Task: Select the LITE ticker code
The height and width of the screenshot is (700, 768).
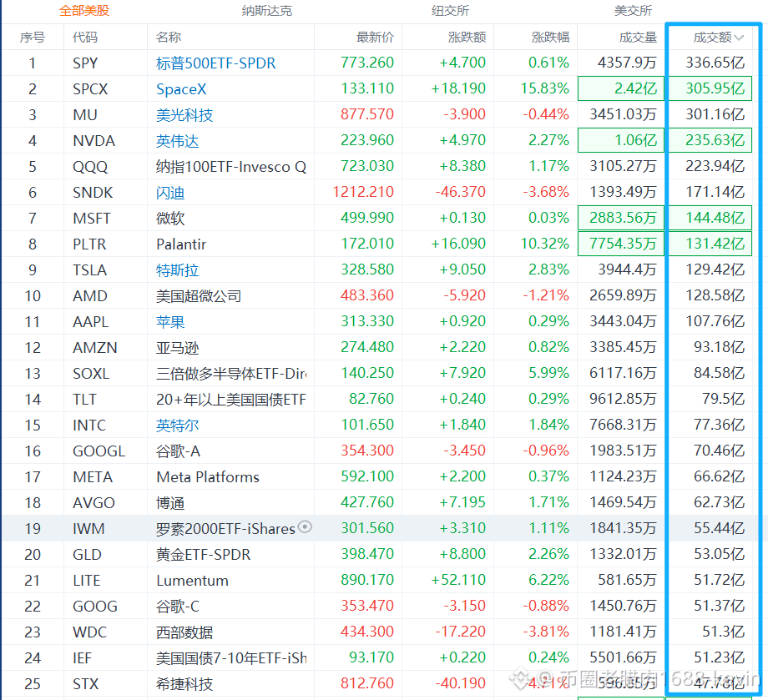Action: [87, 581]
